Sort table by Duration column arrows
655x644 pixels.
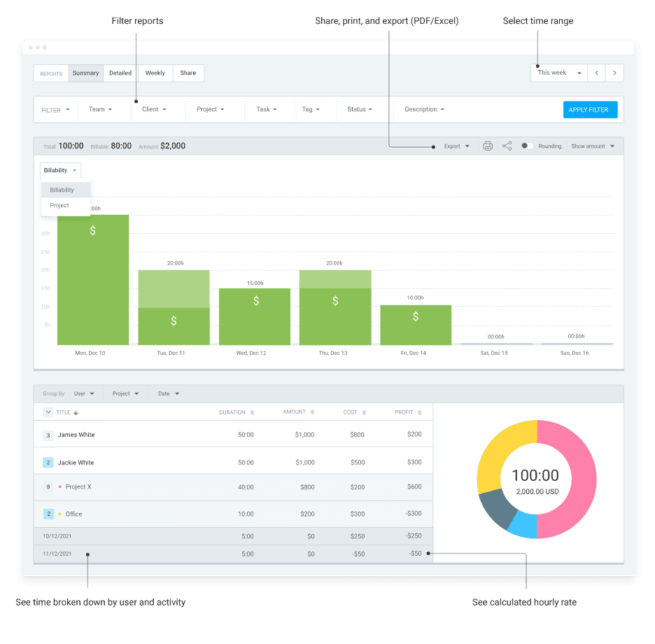click(x=252, y=412)
